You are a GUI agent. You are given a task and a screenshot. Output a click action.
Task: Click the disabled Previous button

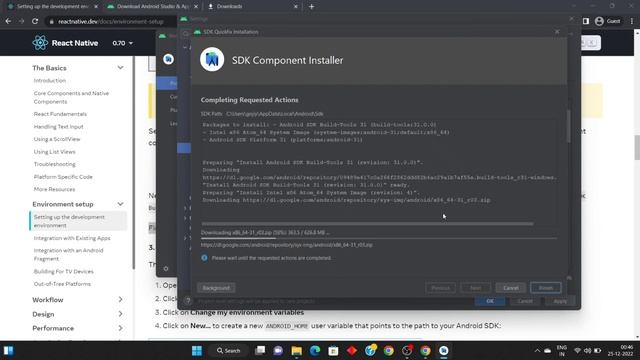coord(440,288)
